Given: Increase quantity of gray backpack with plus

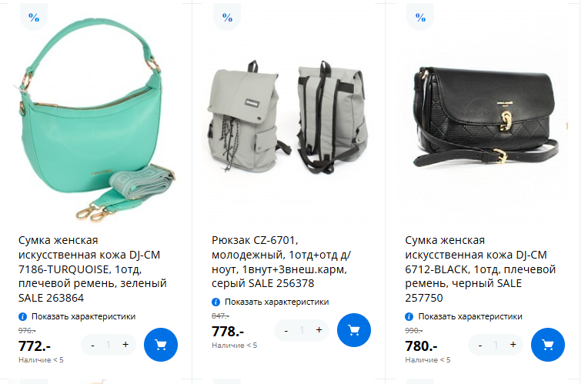Looking at the screenshot, I should pyautogui.click(x=319, y=330).
